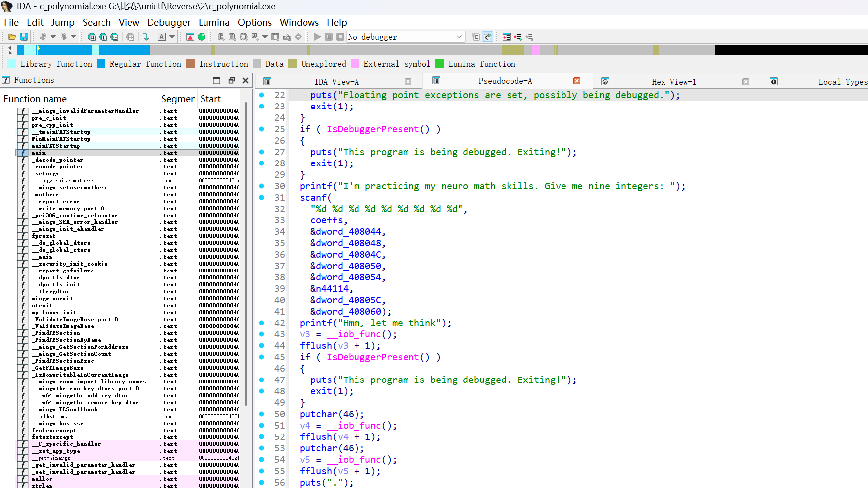Click the green circle toolbar icon

(x=202, y=37)
